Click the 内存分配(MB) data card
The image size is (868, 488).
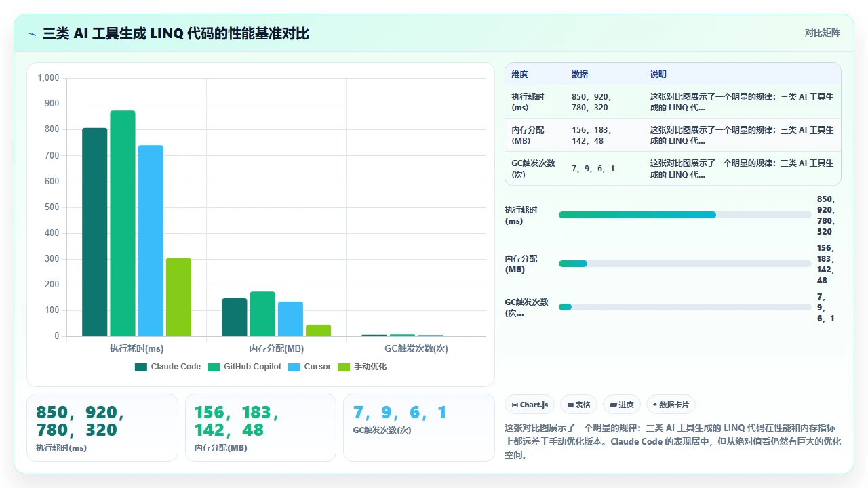pyautogui.click(x=260, y=428)
